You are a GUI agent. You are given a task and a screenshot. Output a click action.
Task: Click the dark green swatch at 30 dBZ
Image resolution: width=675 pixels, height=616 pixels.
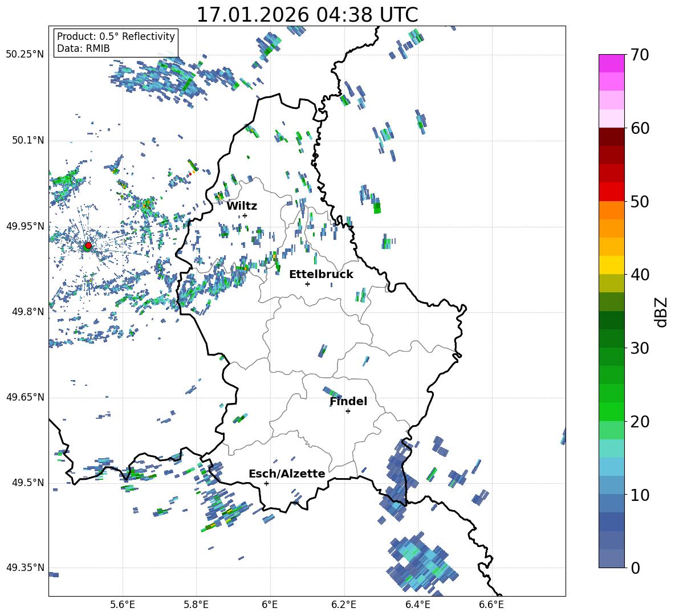click(x=611, y=338)
